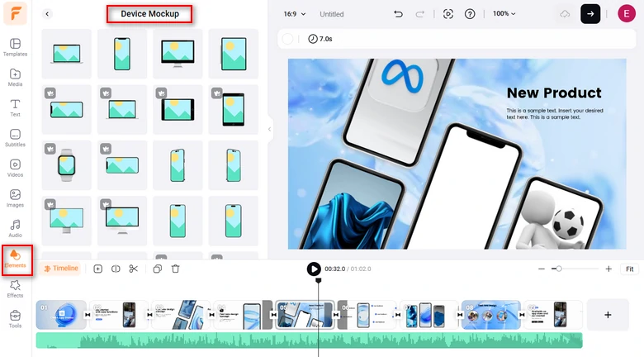Open the Videos sidebar panel
Screen dimensions: 644x357
[15, 168]
